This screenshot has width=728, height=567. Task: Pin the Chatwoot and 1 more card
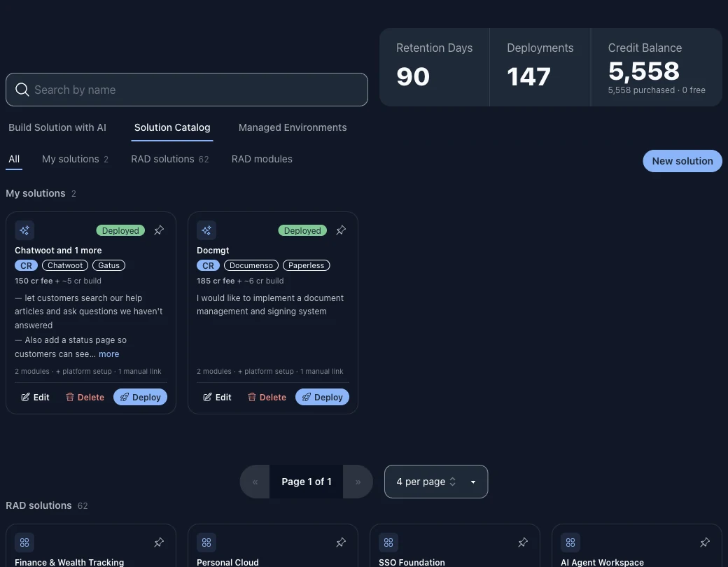(159, 230)
